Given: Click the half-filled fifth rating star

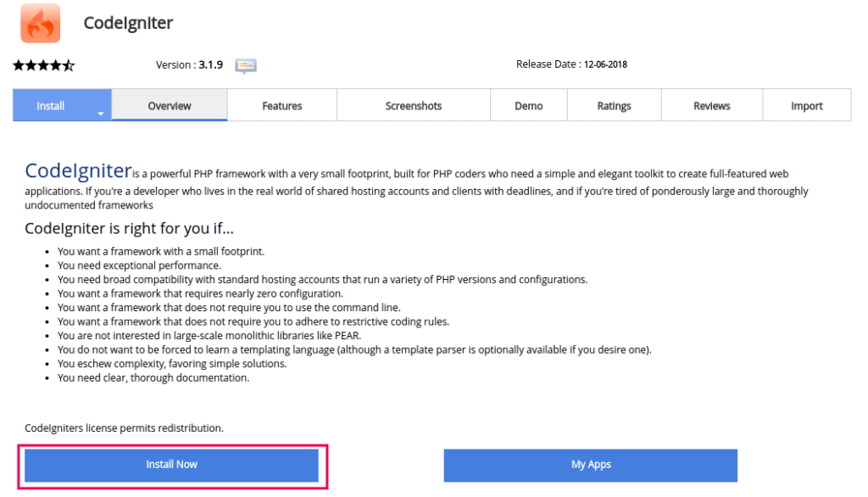Looking at the screenshot, I should [x=70, y=65].
